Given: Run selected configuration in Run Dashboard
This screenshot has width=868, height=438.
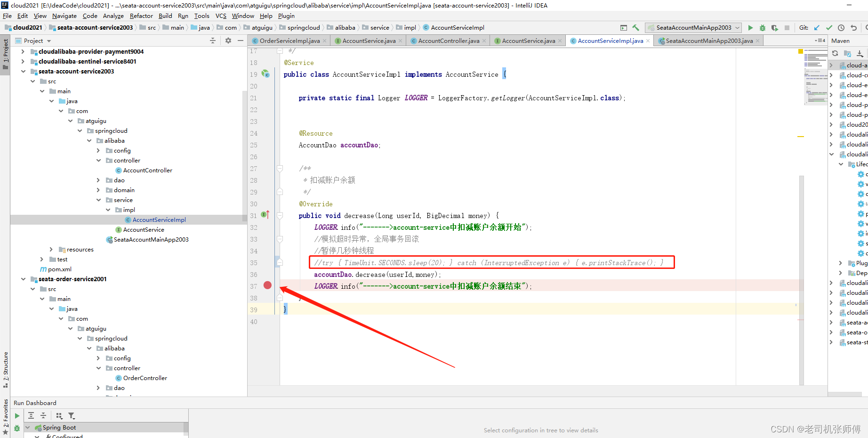Looking at the screenshot, I should point(17,416).
